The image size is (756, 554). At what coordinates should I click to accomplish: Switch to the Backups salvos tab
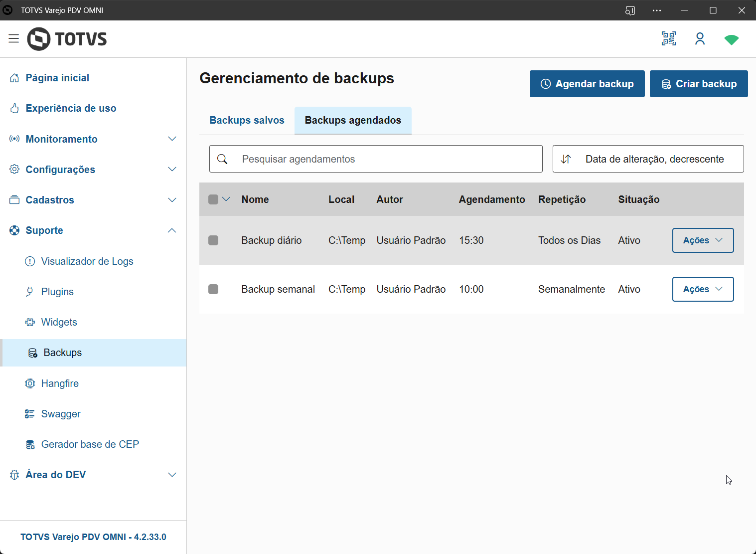point(247,120)
